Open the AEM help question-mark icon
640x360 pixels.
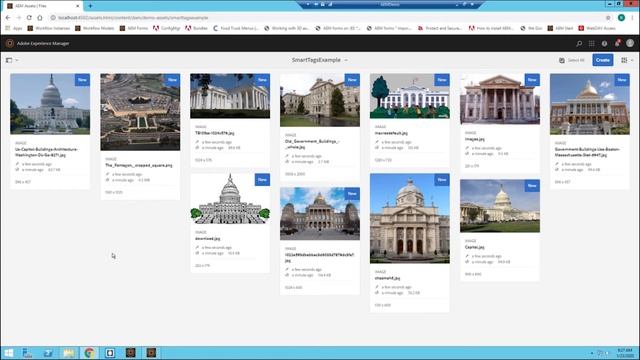pos(604,43)
